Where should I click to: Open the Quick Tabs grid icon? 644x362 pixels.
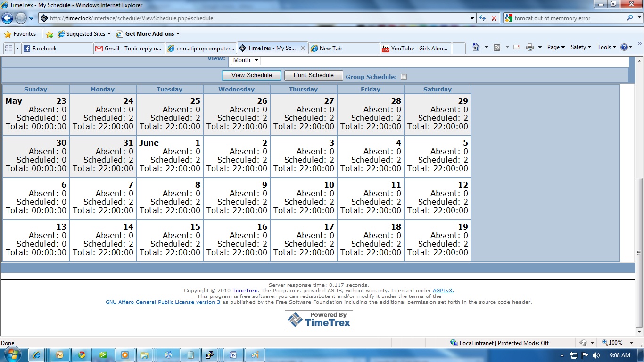click(x=8, y=48)
